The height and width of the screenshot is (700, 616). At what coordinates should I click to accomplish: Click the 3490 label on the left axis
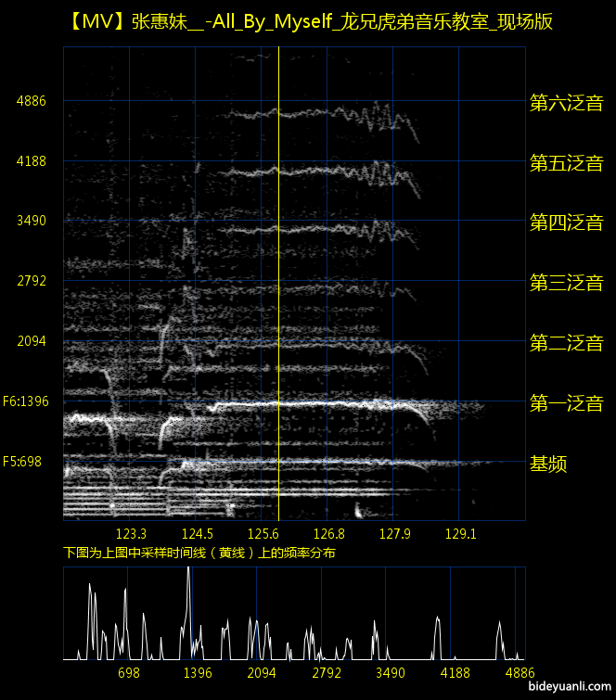click(32, 221)
